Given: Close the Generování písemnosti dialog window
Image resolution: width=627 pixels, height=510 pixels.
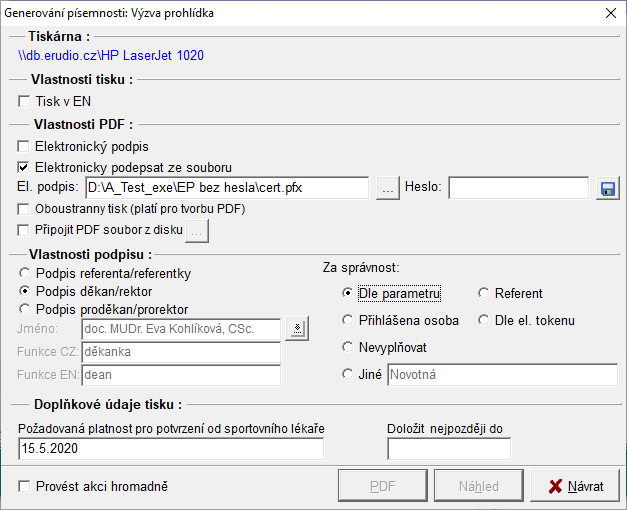Looking at the screenshot, I should tap(610, 13).
